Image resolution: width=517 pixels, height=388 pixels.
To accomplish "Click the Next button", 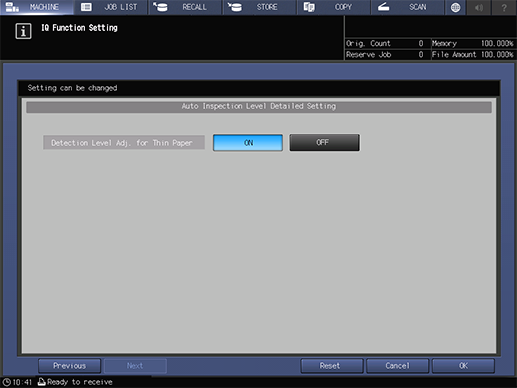I will (x=135, y=366).
